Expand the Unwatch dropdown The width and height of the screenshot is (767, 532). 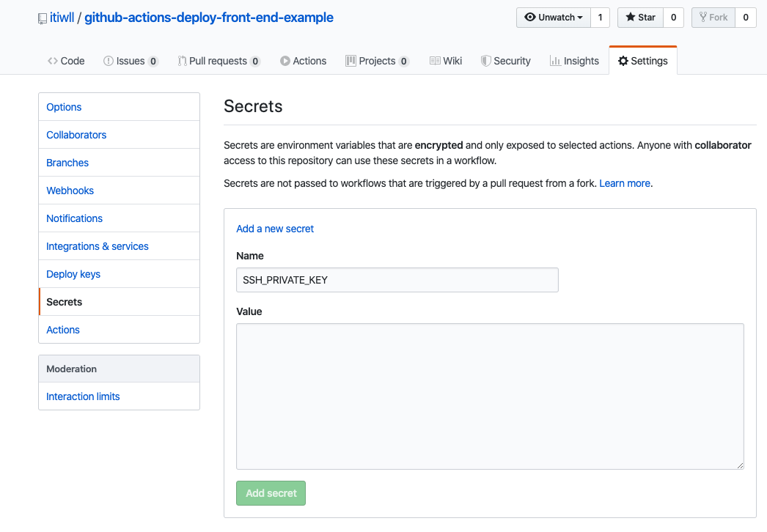pyautogui.click(x=554, y=18)
